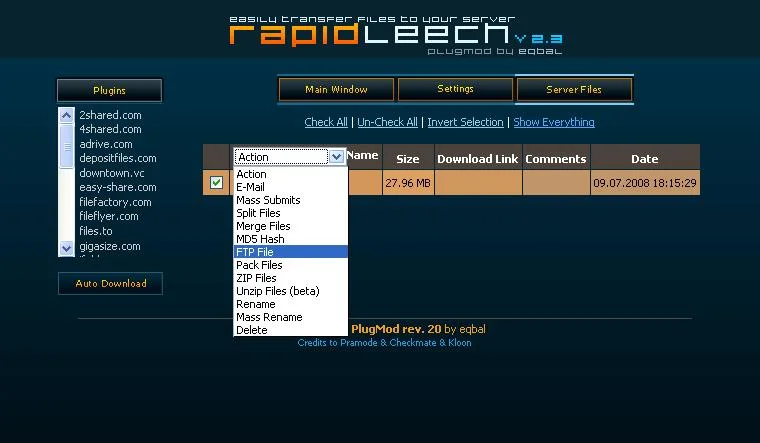Select Delete in action list
The width and height of the screenshot is (760, 443).
(x=252, y=330)
